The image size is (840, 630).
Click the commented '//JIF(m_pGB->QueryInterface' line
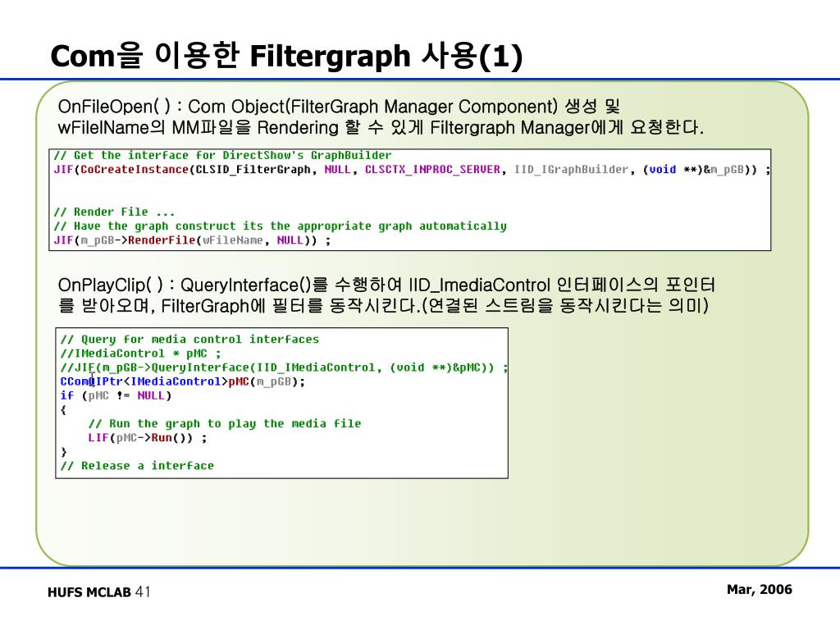click(x=285, y=367)
